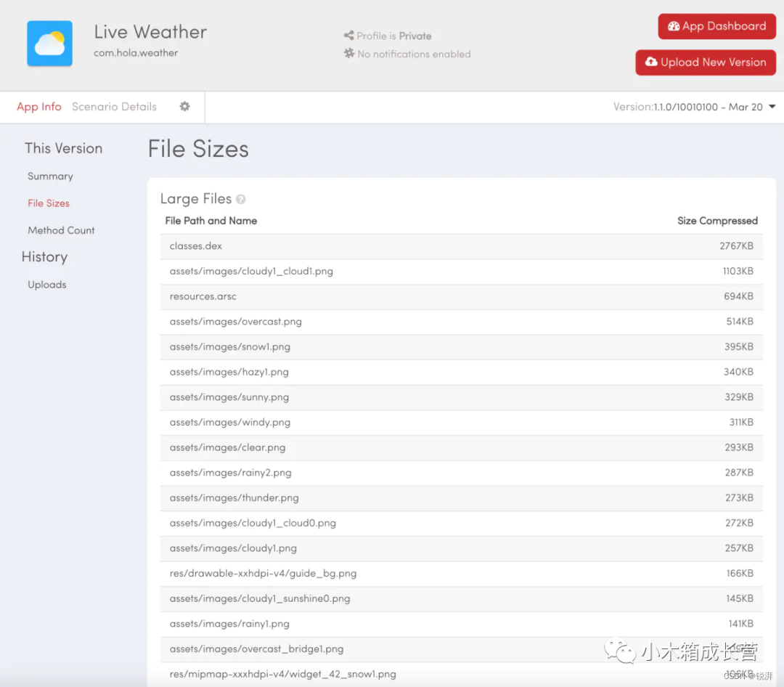Click the Live Weather app icon

click(49, 44)
